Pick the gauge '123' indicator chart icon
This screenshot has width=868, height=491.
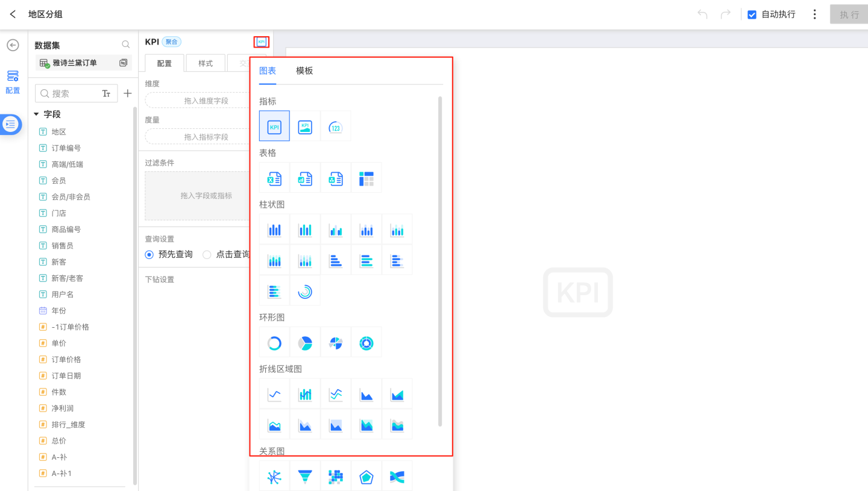[336, 127]
